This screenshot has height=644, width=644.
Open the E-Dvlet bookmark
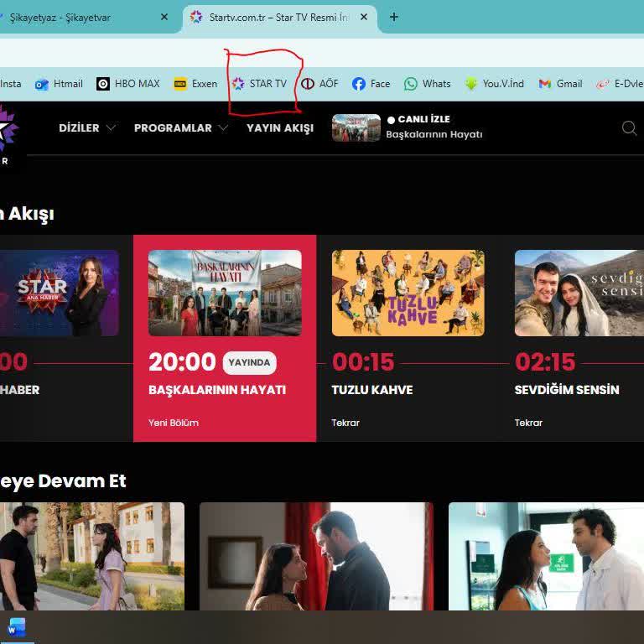pos(620,84)
